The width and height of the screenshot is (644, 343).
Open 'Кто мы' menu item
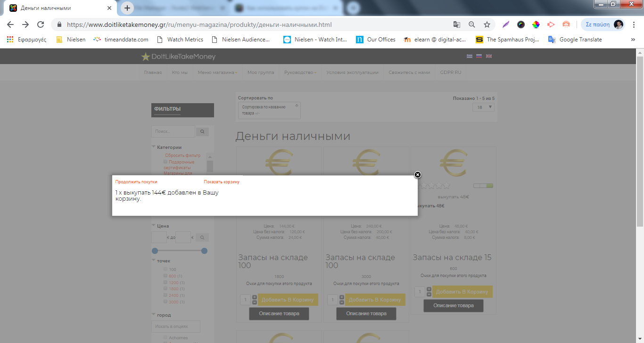click(x=180, y=73)
